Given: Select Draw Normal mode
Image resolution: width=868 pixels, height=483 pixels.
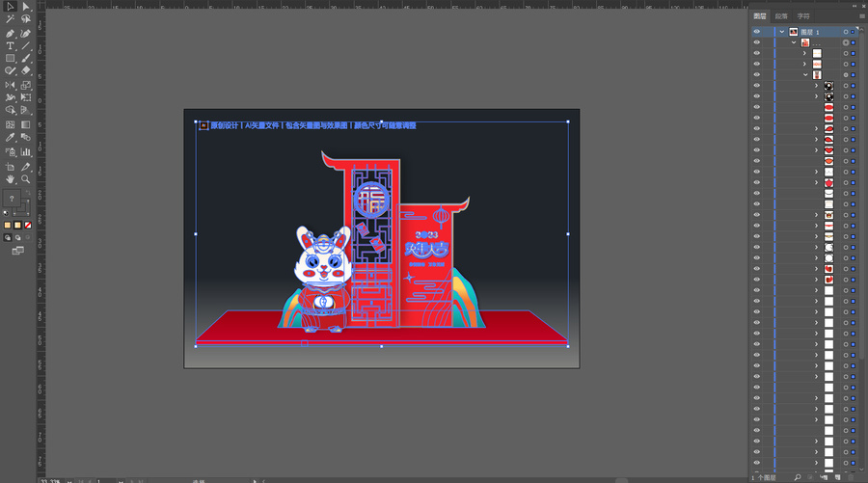Looking at the screenshot, I should [x=7, y=238].
